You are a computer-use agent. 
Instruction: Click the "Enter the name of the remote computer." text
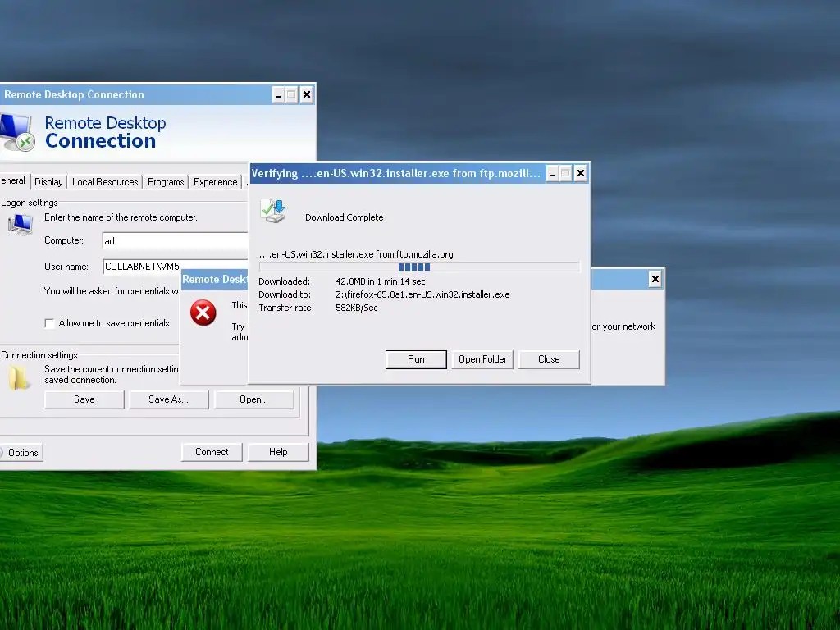click(x=121, y=217)
